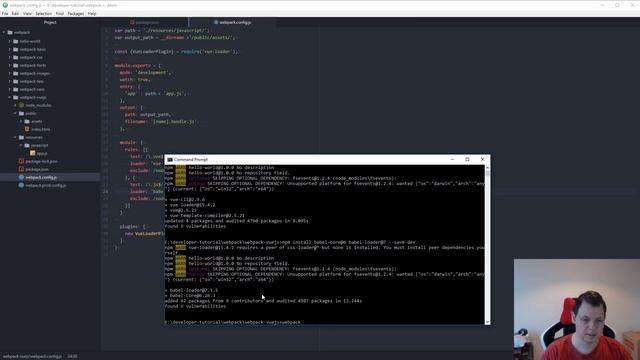This screenshot has width=640, height=360.
Task: Click the public folder icon
Action: [x=21, y=113]
